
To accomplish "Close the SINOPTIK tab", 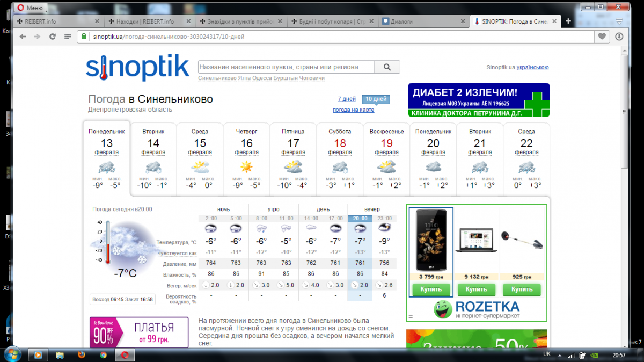I will 554,21.
